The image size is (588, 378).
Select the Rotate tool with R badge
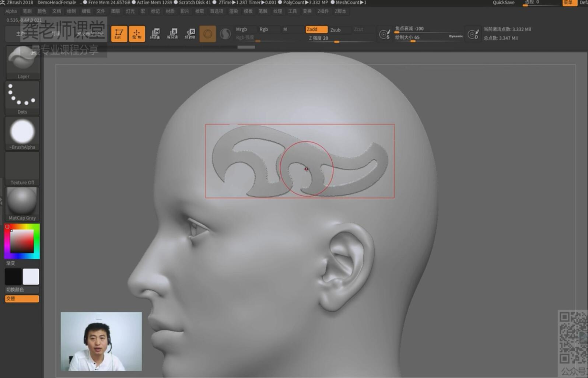190,34
